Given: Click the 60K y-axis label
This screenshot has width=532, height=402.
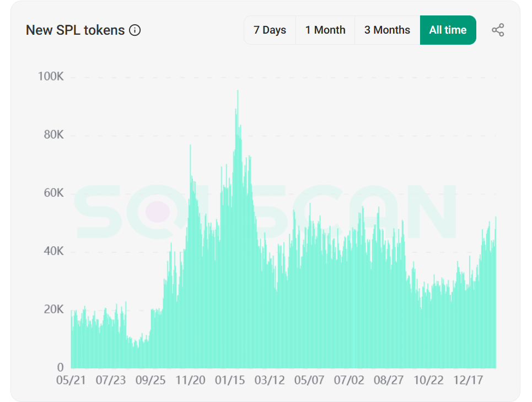Looking at the screenshot, I should tap(53, 193).
